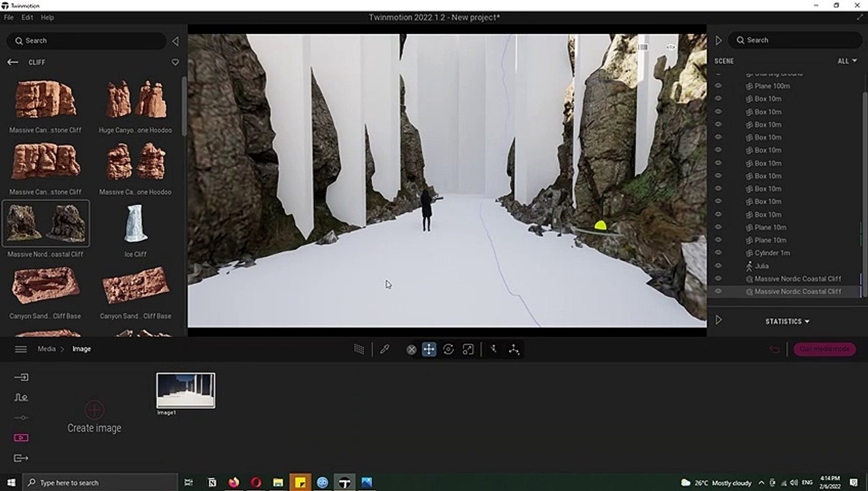Open Firefox from the taskbar
868x491 pixels.
coord(234,482)
